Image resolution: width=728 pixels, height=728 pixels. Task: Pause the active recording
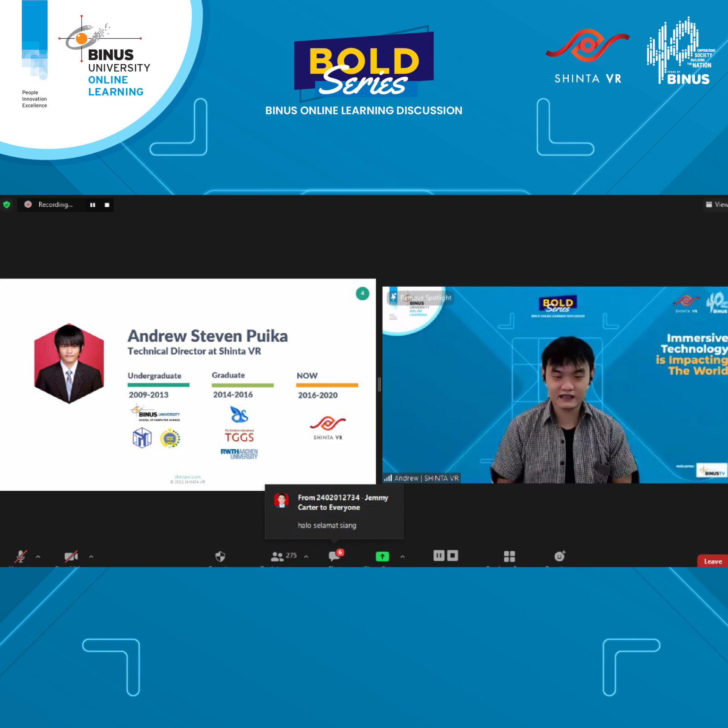pyautogui.click(x=93, y=205)
